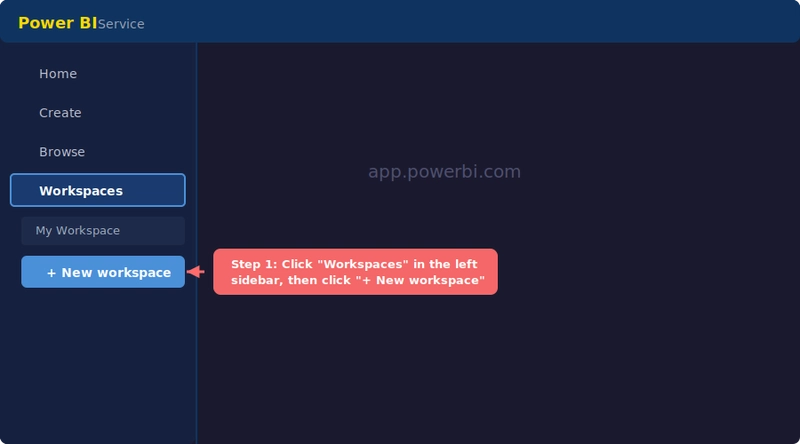The image size is (800, 444).
Task: Click the app.powerbi.com watermark text
Action: pos(444,172)
